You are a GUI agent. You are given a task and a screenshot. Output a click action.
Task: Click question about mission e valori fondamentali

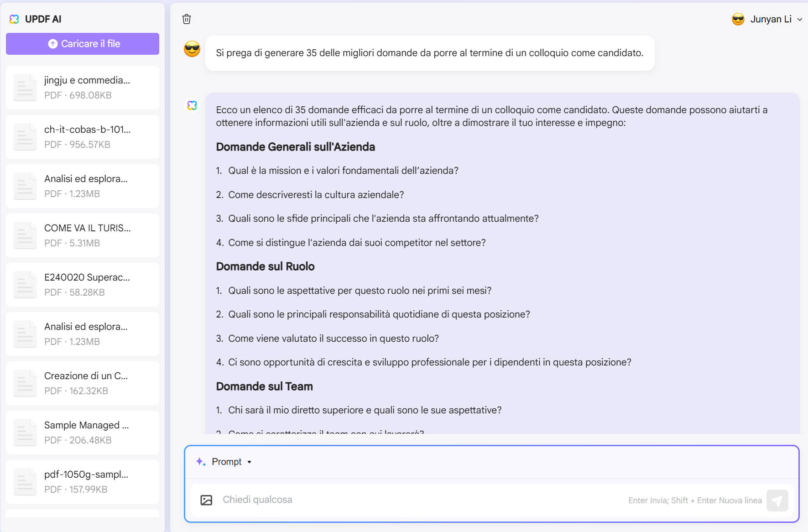[x=343, y=171]
